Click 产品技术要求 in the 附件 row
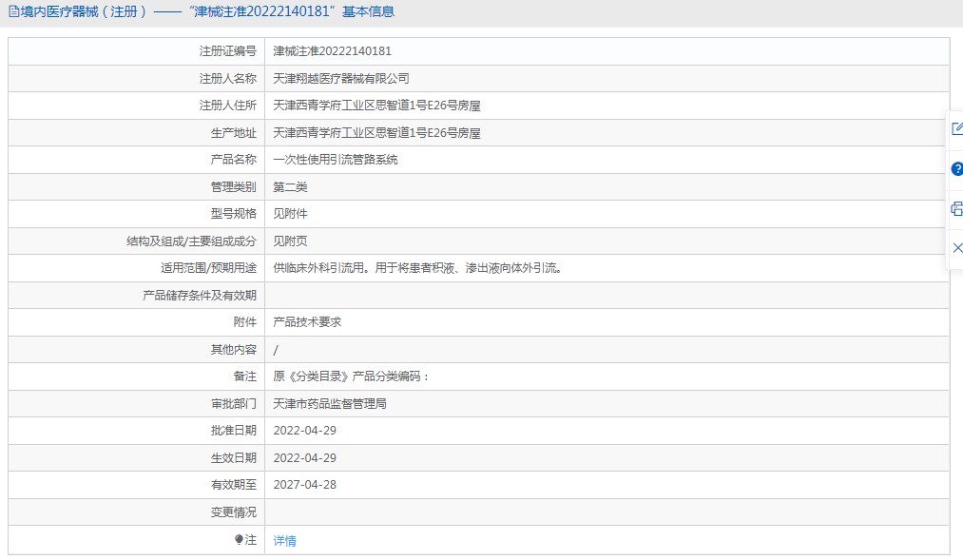The height and width of the screenshot is (560, 963). 307,321
